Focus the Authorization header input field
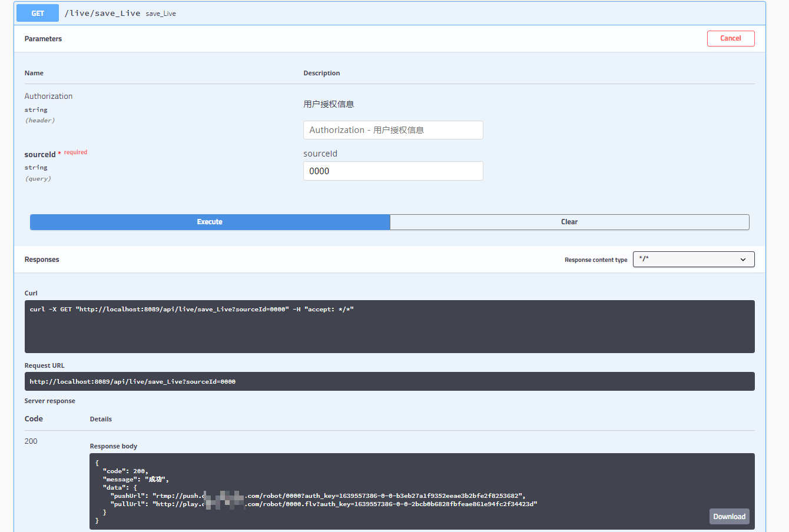The height and width of the screenshot is (532, 789). [x=393, y=130]
